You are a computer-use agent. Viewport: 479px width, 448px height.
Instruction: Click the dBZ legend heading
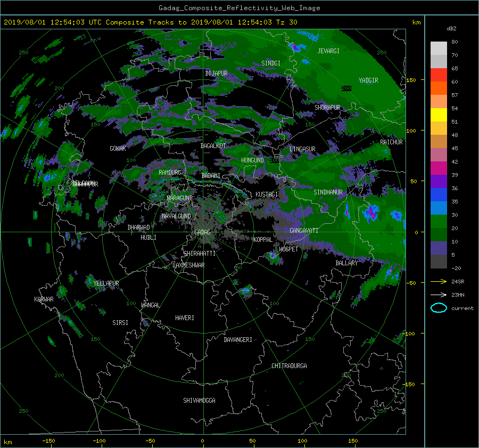[x=451, y=28]
